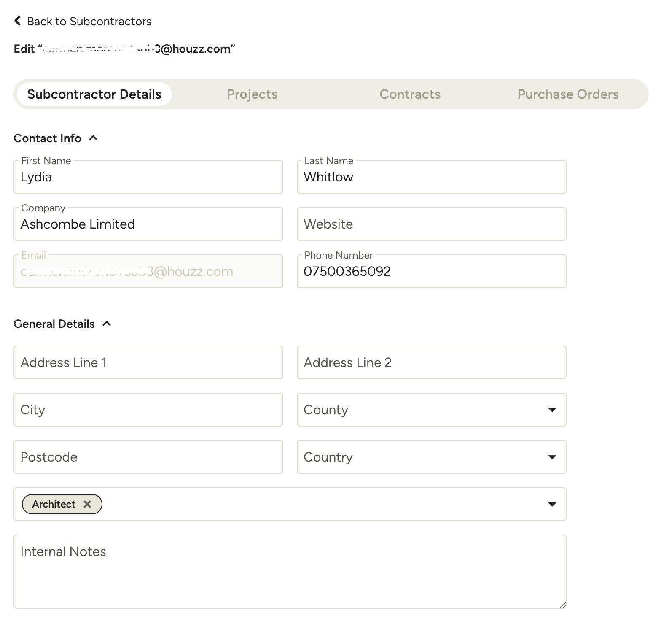Click inside the Internal Notes text area
Viewport: 672px width, 621px height.
click(290, 572)
